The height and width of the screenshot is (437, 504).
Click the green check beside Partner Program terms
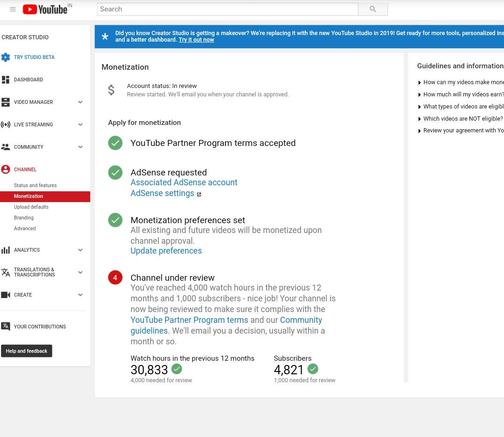(115, 143)
